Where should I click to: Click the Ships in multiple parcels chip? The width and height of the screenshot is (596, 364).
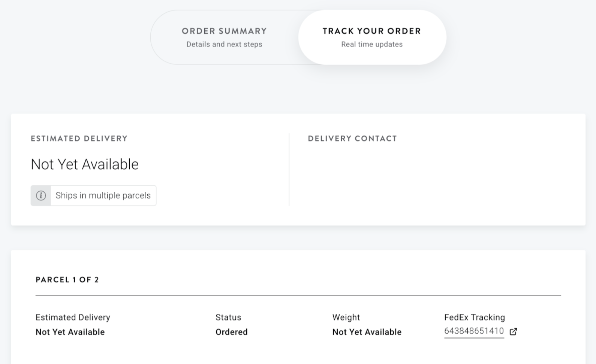click(x=103, y=195)
